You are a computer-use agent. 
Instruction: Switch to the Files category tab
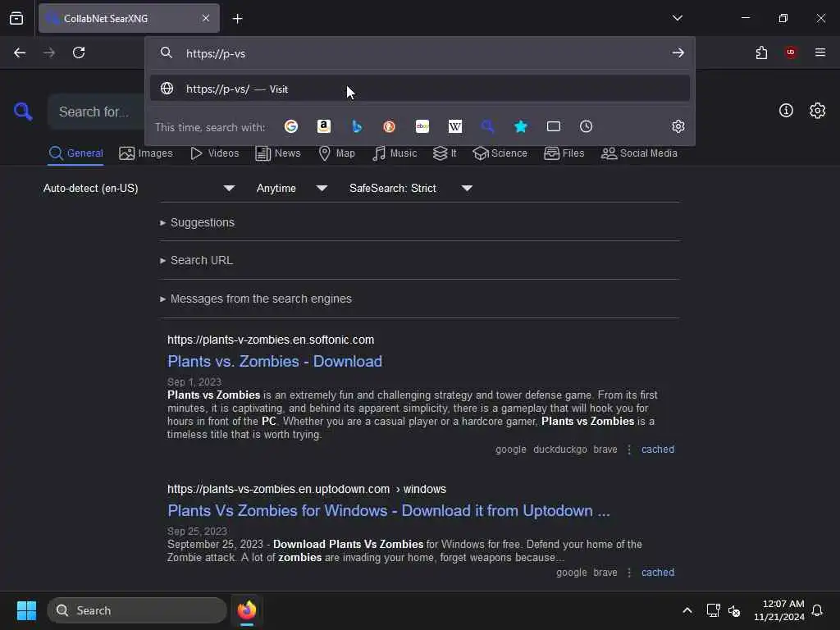564,153
